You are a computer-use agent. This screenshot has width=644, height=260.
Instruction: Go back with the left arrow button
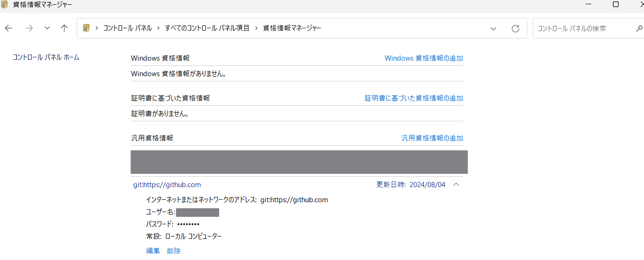pyautogui.click(x=8, y=28)
